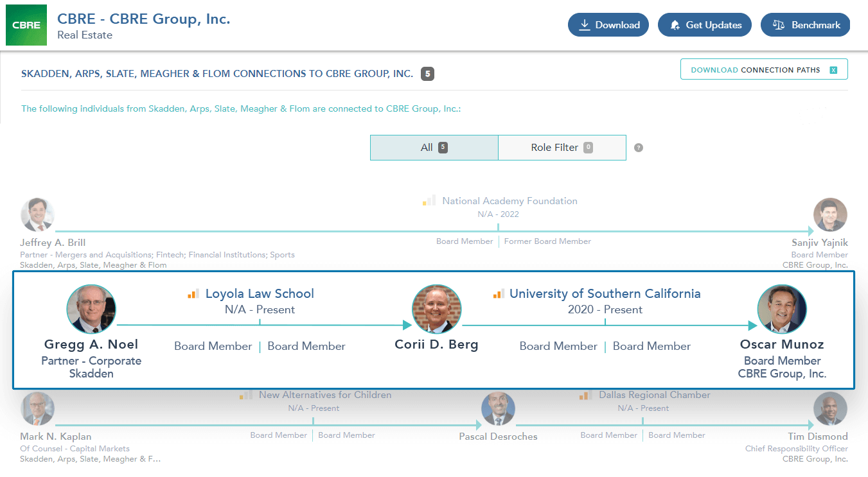Screen dimensions: 868x477
Task: Click Download Connection Paths button
Action: click(x=763, y=70)
